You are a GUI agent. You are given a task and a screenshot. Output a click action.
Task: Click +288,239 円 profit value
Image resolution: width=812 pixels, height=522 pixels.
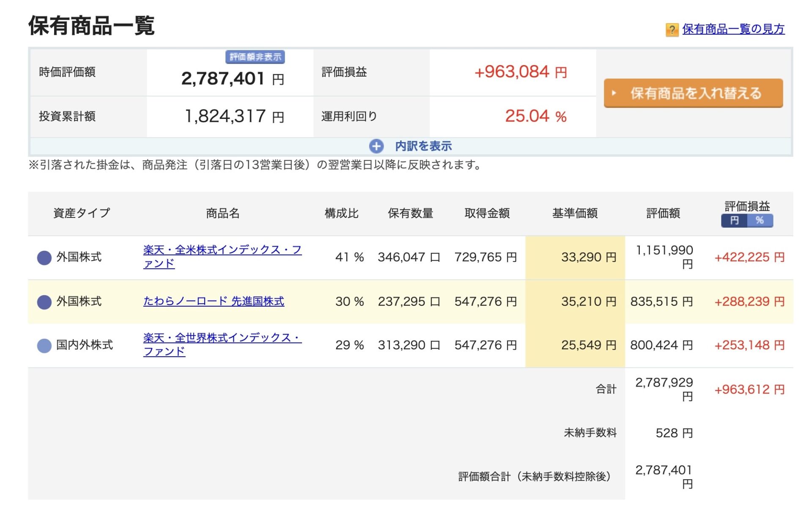click(749, 302)
